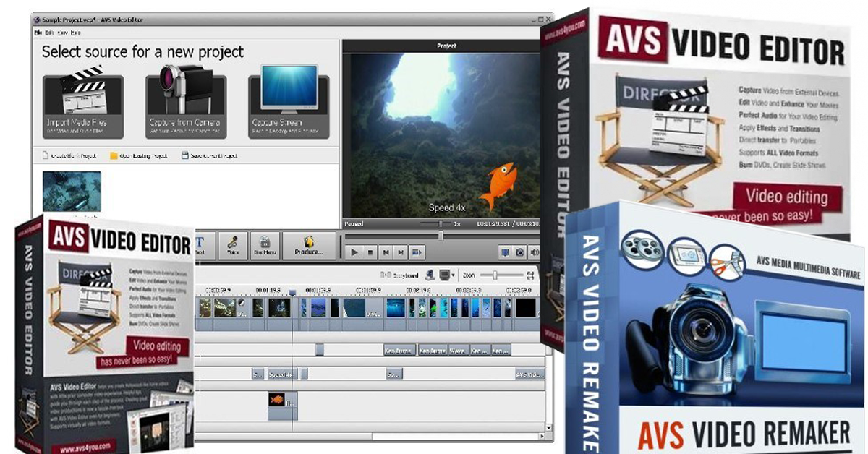Click the icon left of monitor icon
The height and width of the screenshot is (454, 868).
[x=430, y=275]
